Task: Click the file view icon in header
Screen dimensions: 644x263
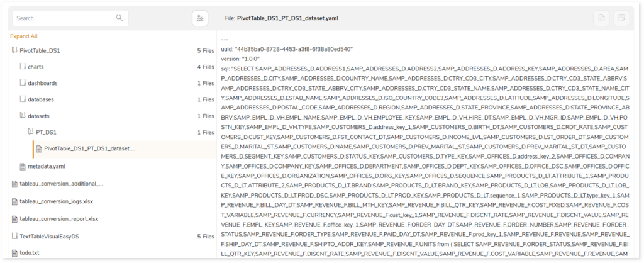Action: [x=602, y=18]
